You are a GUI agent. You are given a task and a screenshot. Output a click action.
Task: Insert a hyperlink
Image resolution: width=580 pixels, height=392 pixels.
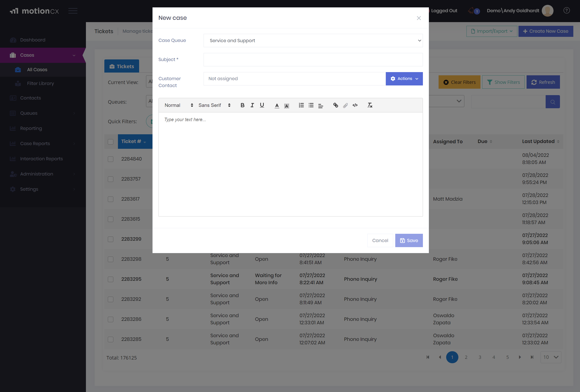pos(335,105)
